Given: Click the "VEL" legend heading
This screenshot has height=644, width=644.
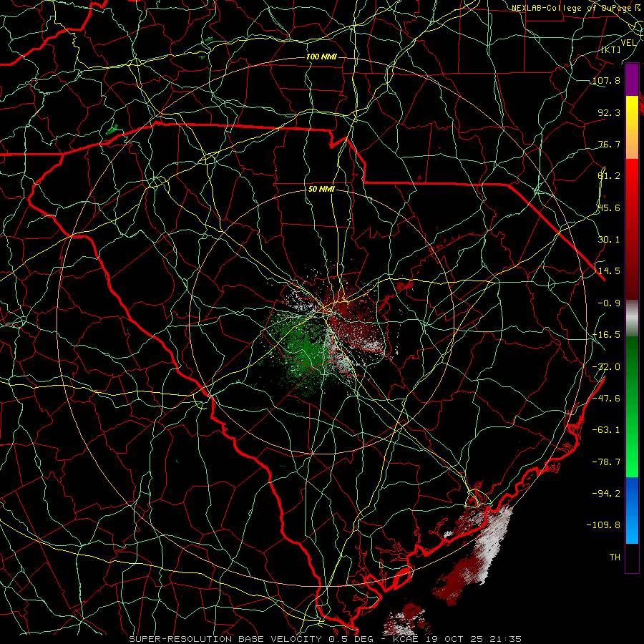Looking at the screenshot, I should click(x=629, y=43).
